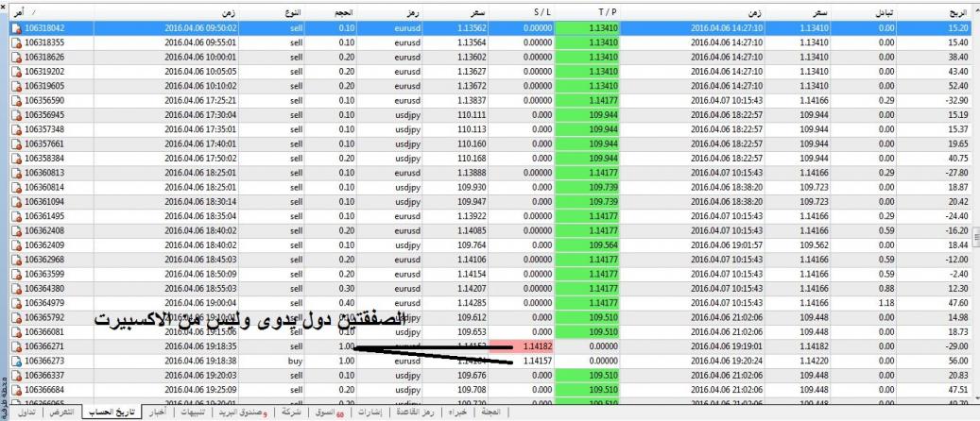Switch to the السوق (Market) tab
This screenshot has width=980, height=421.
[x=330, y=413]
